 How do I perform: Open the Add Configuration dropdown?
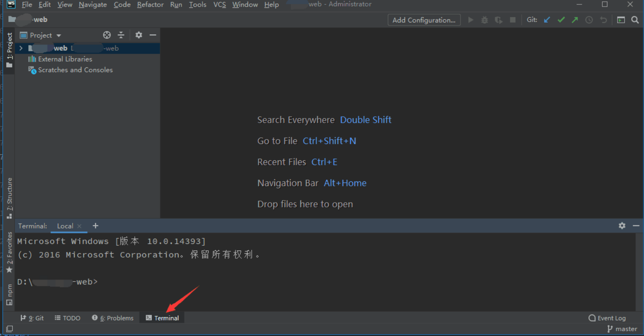tap(423, 20)
